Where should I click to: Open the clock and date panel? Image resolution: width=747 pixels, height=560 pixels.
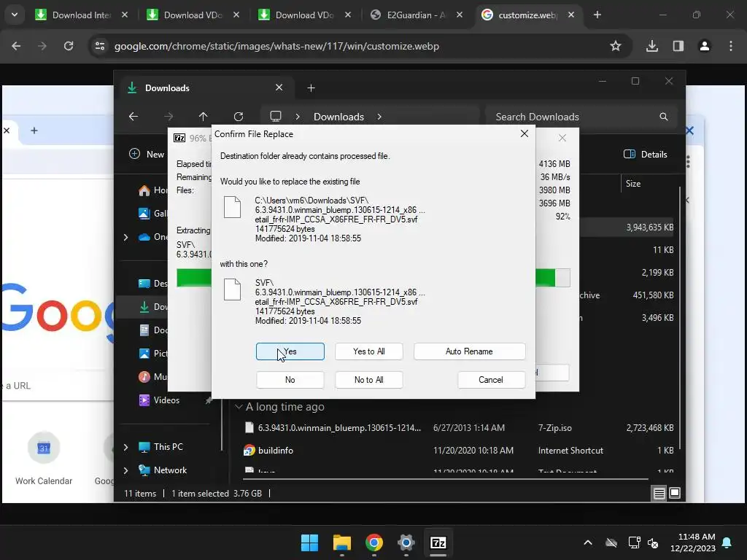[x=693, y=542]
